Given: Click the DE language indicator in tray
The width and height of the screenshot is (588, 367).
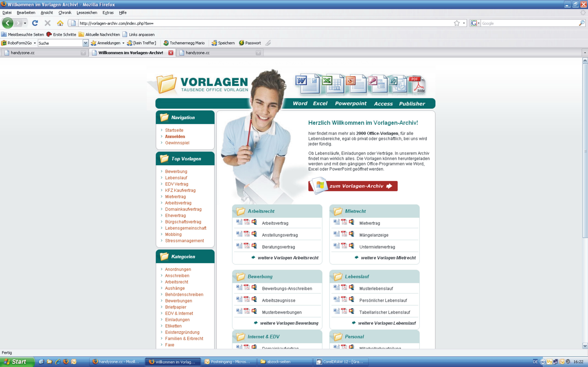Looking at the screenshot, I should tap(535, 362).
